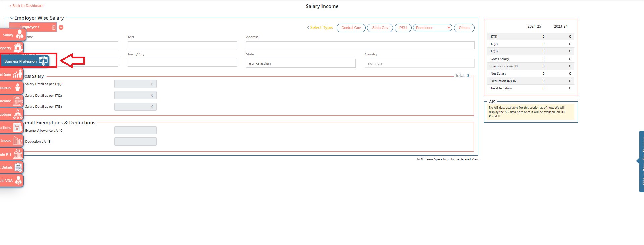The height and width of the screenshot is (245, 644).
Task: Select Salary Detail as per 17(2) box
Action: 136,95
